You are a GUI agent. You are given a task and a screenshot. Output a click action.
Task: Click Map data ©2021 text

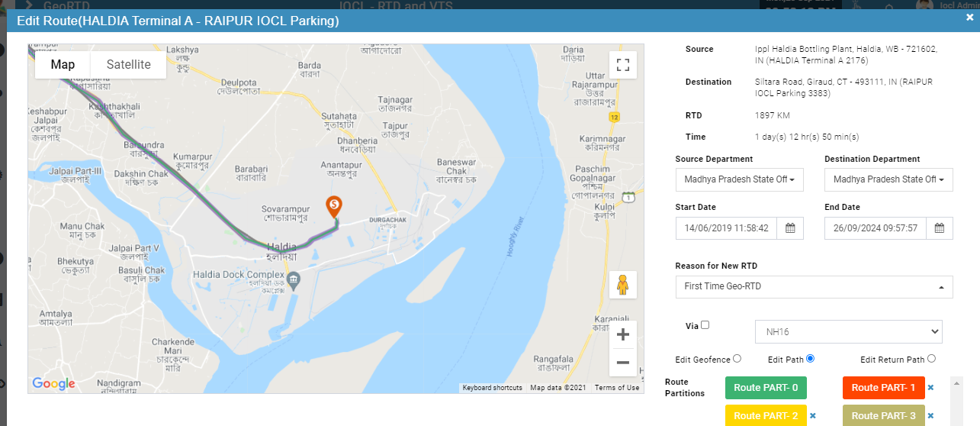(x=558, y=388)
